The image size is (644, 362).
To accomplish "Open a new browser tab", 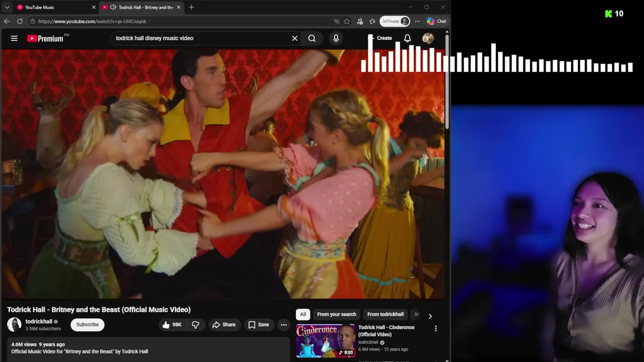I will [191, 7].
